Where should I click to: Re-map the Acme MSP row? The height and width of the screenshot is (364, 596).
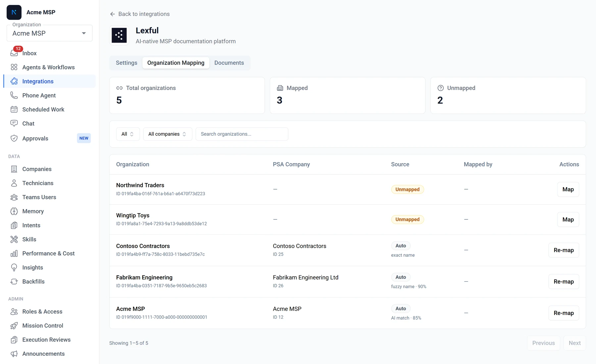[x=564, y=313]
